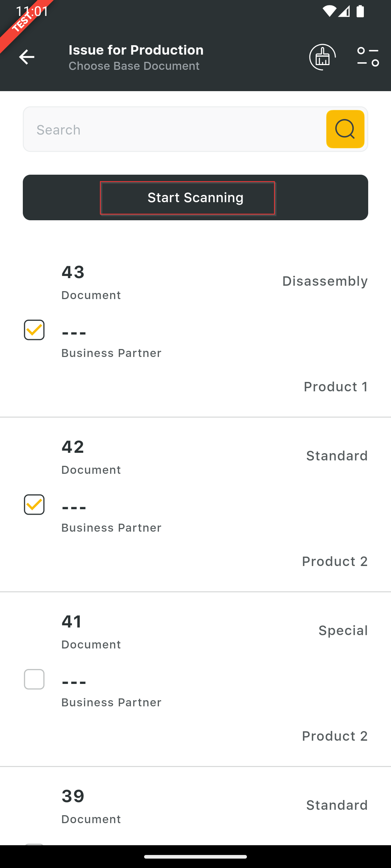Select document 39 at list bottom
The image size is (391, 868).
(x=73, y=796)
